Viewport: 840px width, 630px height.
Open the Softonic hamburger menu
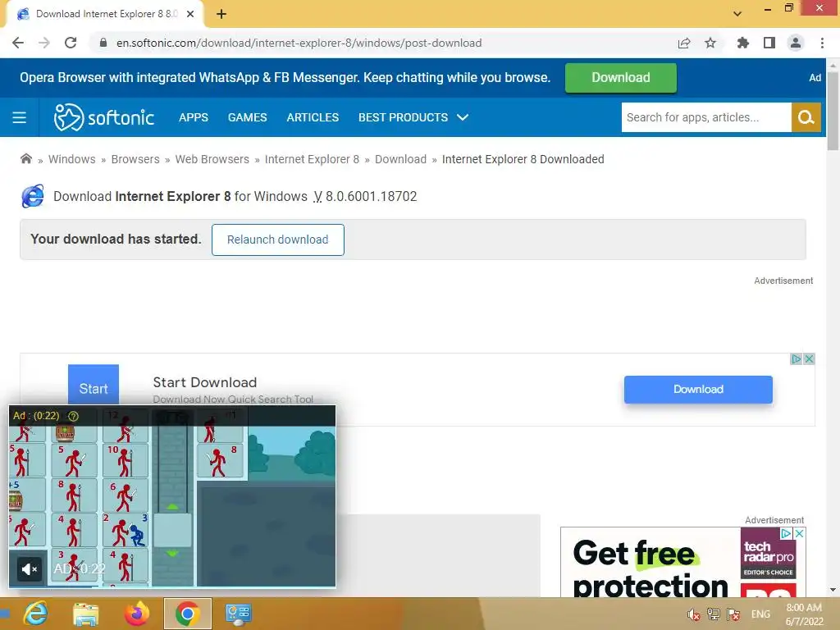click(x=20, y=117)
